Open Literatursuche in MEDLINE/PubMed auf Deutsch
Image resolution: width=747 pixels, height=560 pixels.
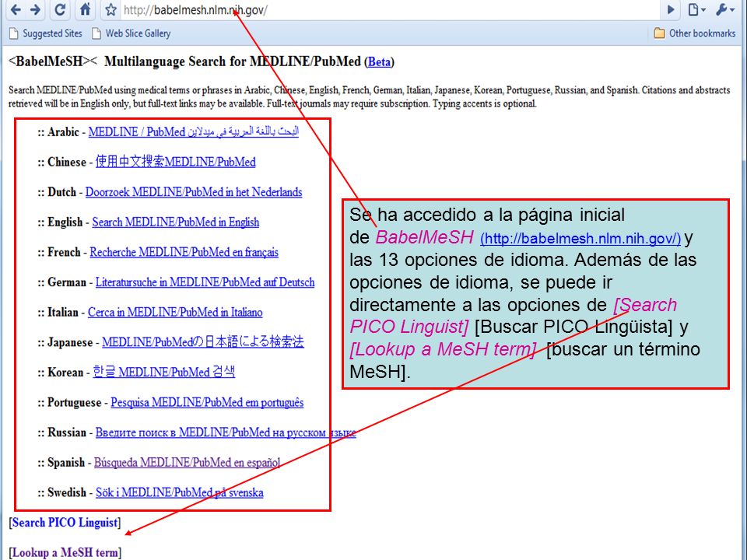[205, 282]
